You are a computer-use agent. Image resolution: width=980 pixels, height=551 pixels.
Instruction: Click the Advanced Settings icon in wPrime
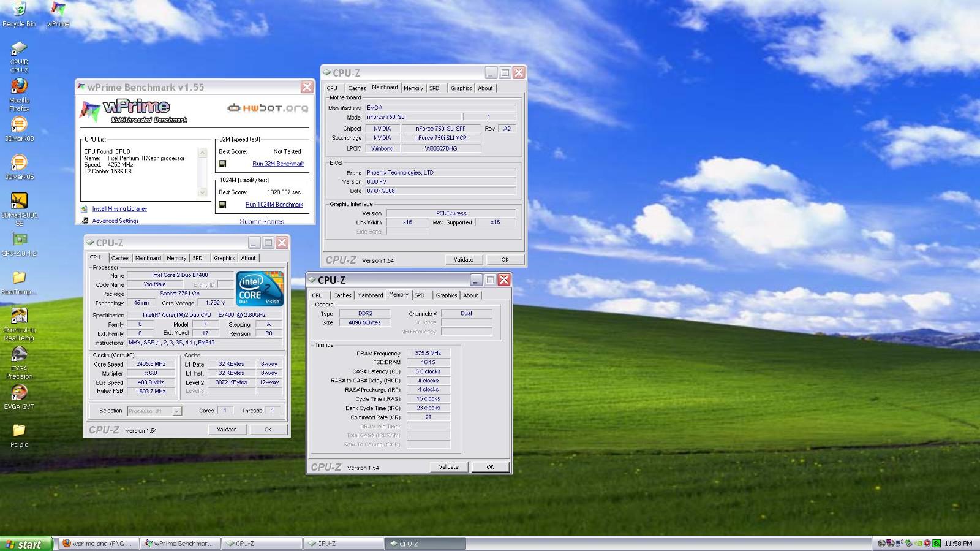point(85,221)
